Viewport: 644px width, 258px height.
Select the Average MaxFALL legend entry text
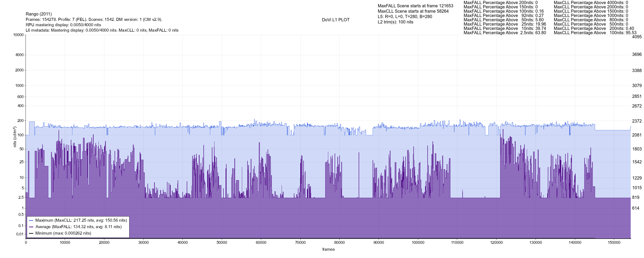(78, 227)
